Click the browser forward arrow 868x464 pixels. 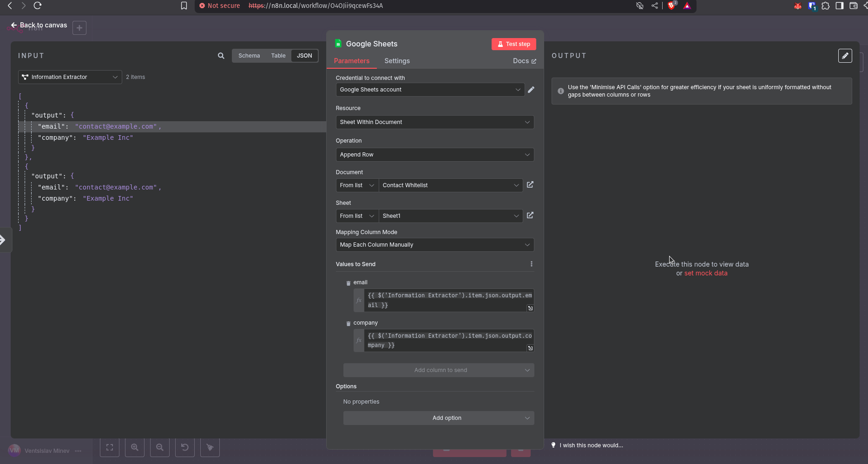pos(24,6)
